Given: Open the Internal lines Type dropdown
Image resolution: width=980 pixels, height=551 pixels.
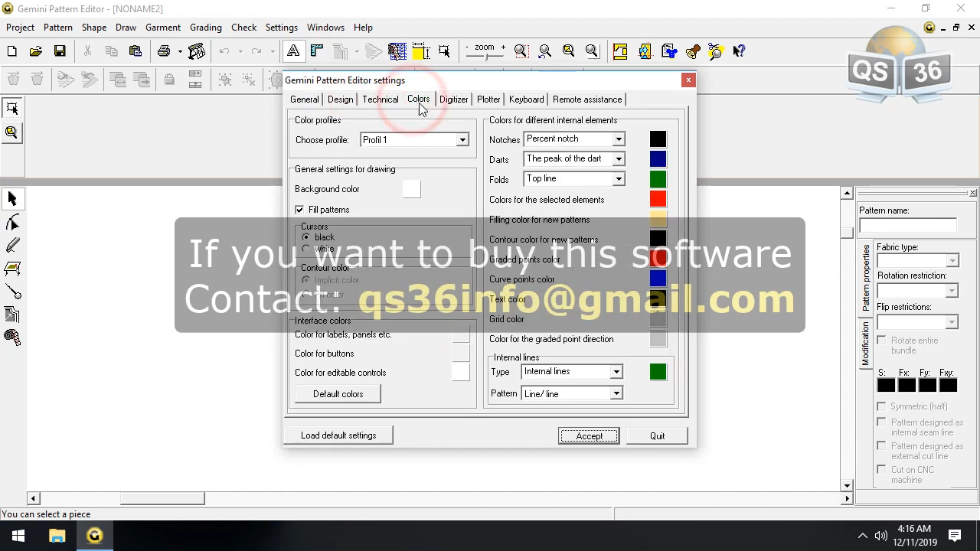Looking at the screenshot, I should [616, 372].
